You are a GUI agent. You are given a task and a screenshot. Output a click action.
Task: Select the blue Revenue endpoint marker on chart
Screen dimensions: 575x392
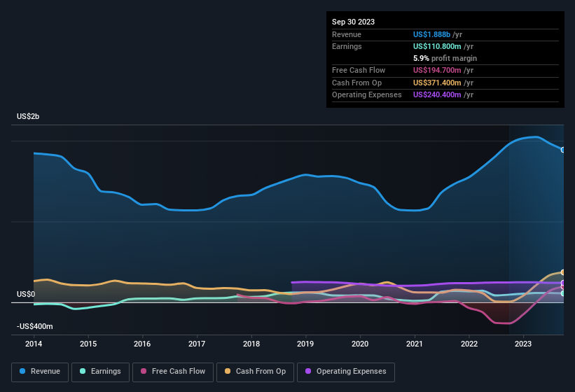coord(563,150)
